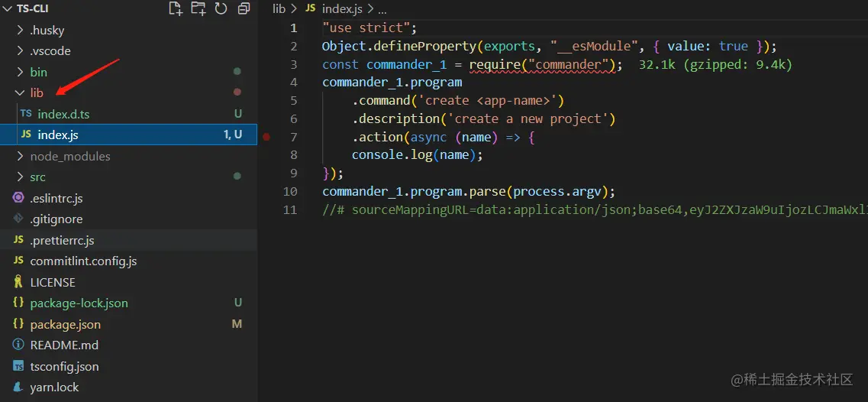
Task: Click the braces icon beside package-lock.json
Action: pyautogui.click(x=18, y=303)
